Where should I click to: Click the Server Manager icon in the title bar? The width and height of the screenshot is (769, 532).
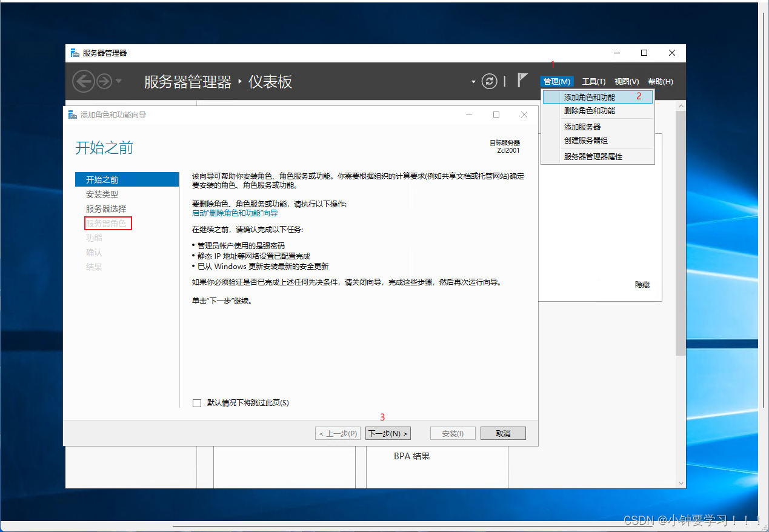(x=74, y=53)
